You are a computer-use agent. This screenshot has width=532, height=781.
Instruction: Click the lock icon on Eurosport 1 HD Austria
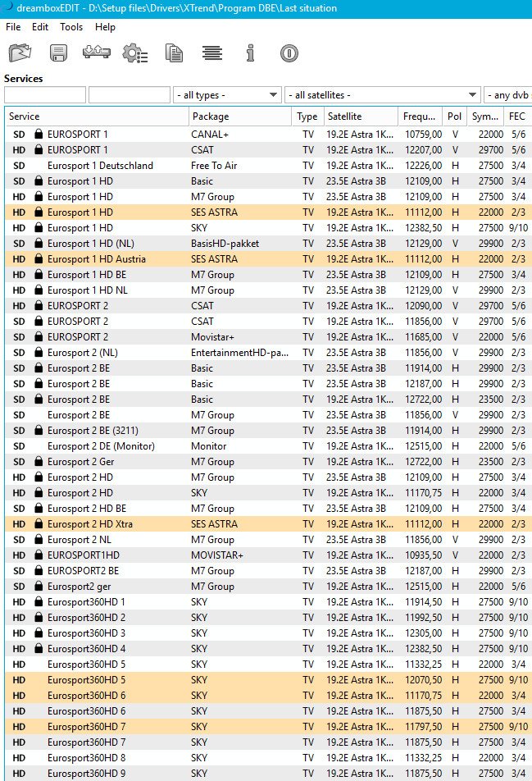(39, 258)
